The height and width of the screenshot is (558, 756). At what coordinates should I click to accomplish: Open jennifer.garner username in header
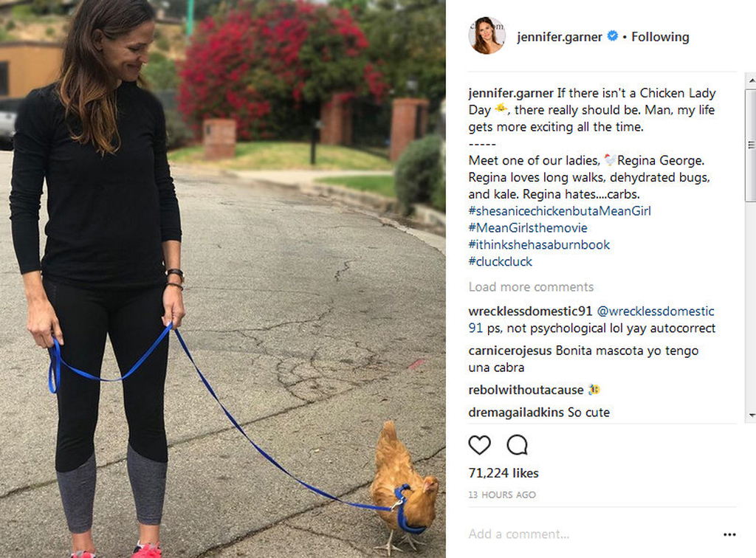point(560,37)
